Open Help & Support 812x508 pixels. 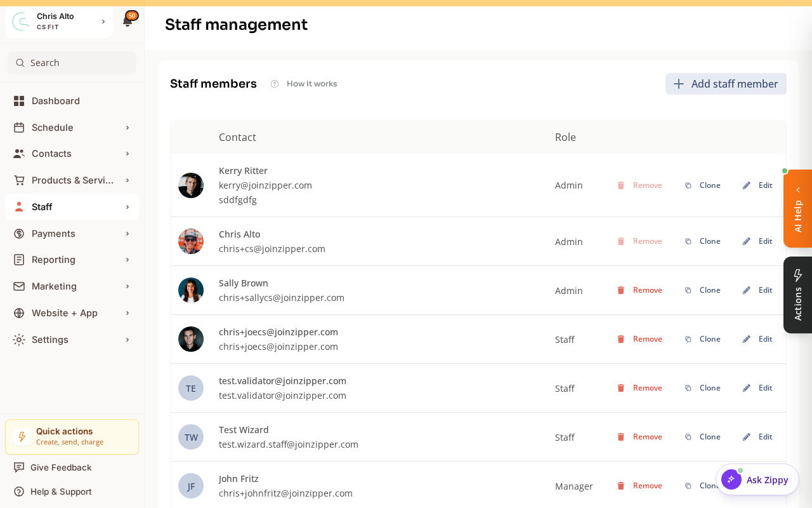(53, 491)
